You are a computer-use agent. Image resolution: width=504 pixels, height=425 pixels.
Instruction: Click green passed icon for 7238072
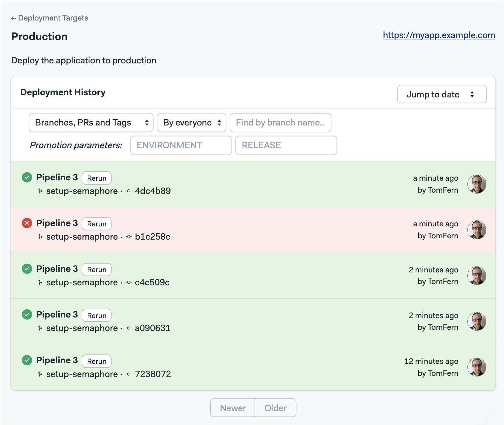pos(27,360)
